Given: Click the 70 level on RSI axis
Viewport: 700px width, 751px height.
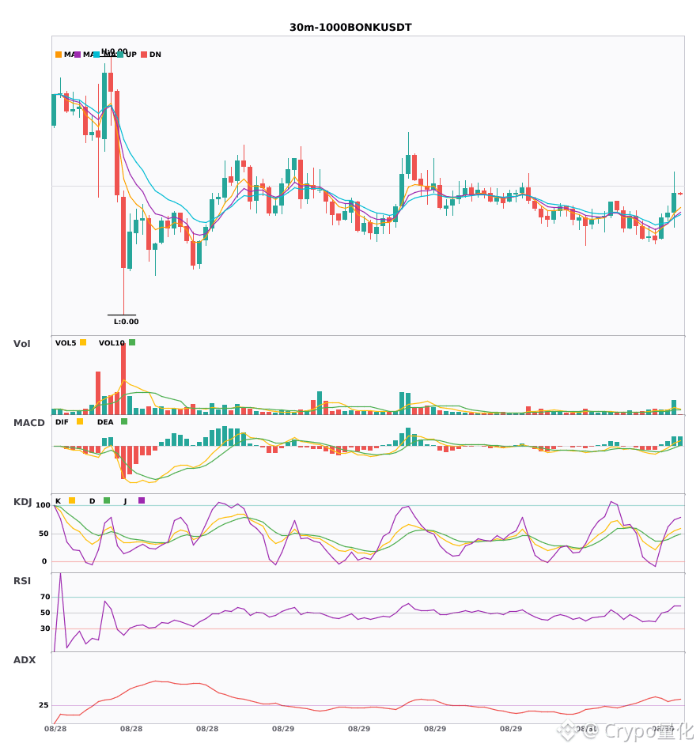Looking at the screenshot, I should click(45, 597).
